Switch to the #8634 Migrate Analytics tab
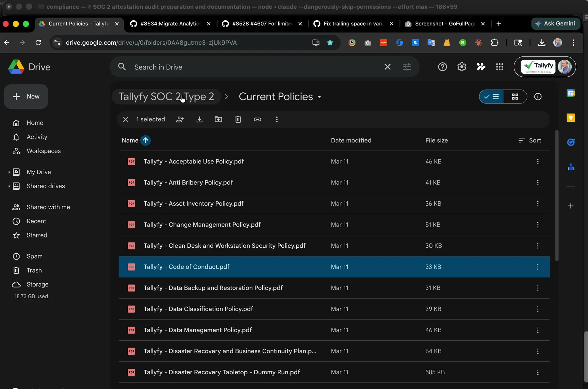 click(x=170, y=23)
